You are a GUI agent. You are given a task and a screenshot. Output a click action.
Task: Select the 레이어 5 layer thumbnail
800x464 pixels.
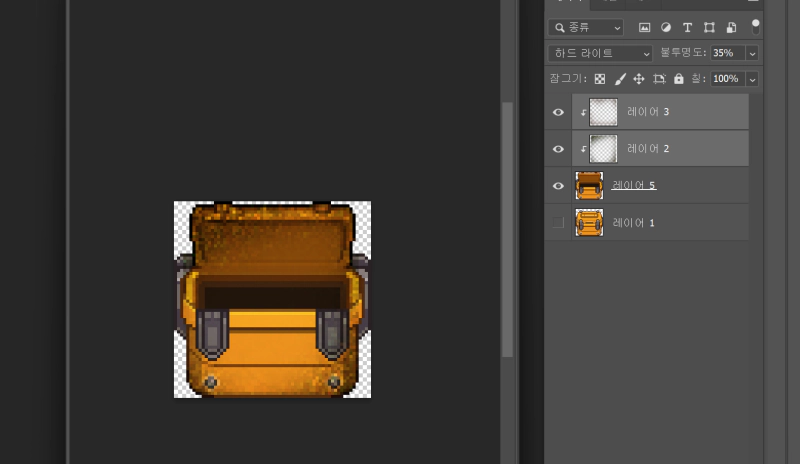tap(589, 185)
